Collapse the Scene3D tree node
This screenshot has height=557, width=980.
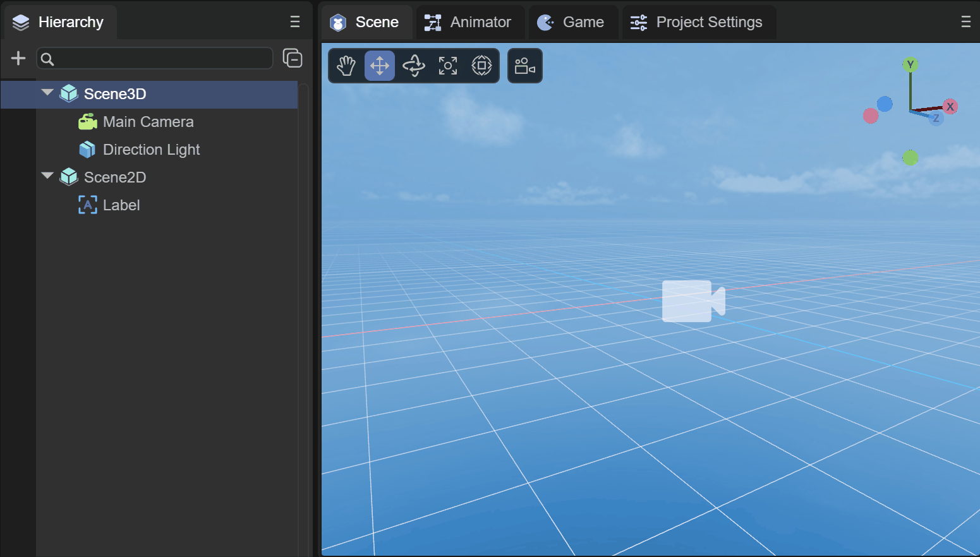(47, 93)
